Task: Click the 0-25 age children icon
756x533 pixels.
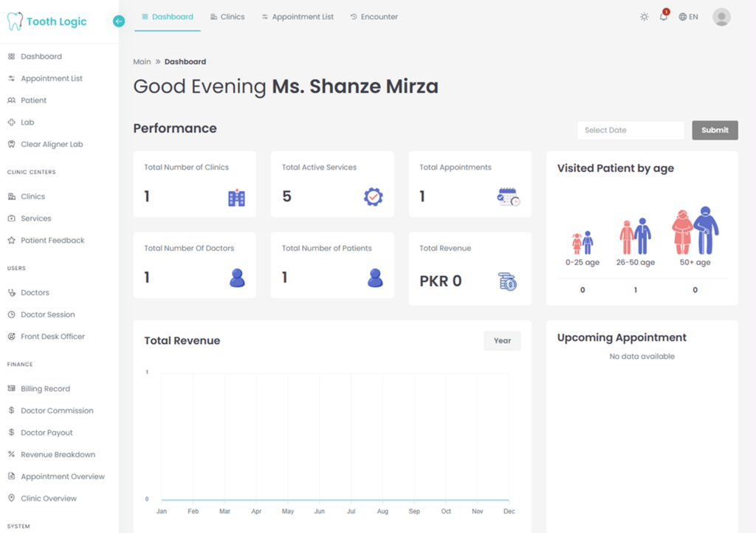Action: tap(583, 242)
